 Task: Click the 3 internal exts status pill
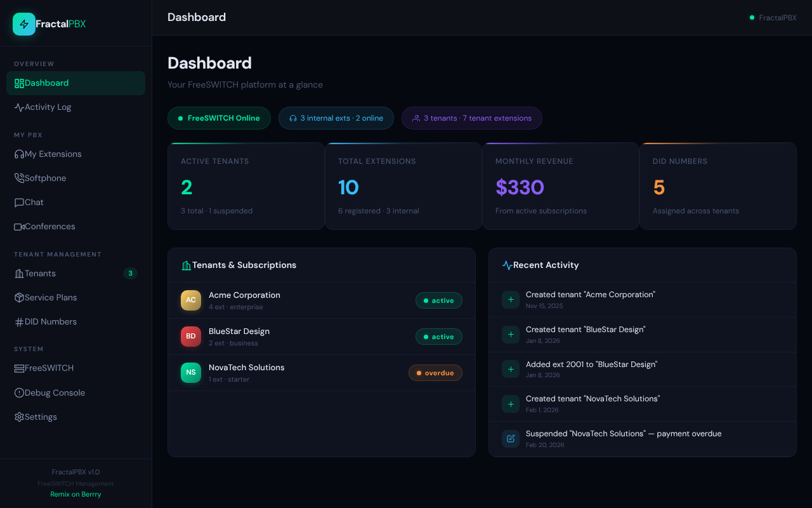336,118
